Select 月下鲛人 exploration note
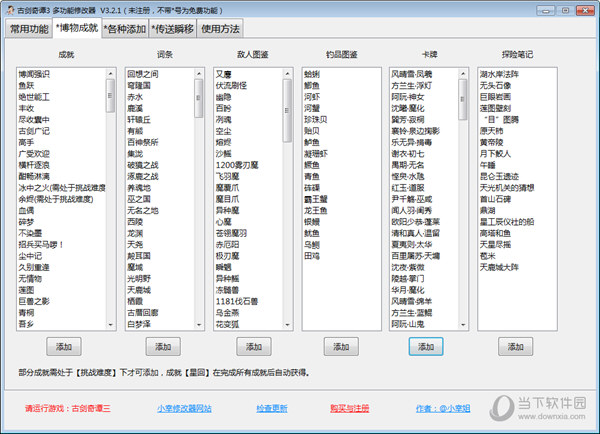Screen dimensions: 600x434 (495, 154)
